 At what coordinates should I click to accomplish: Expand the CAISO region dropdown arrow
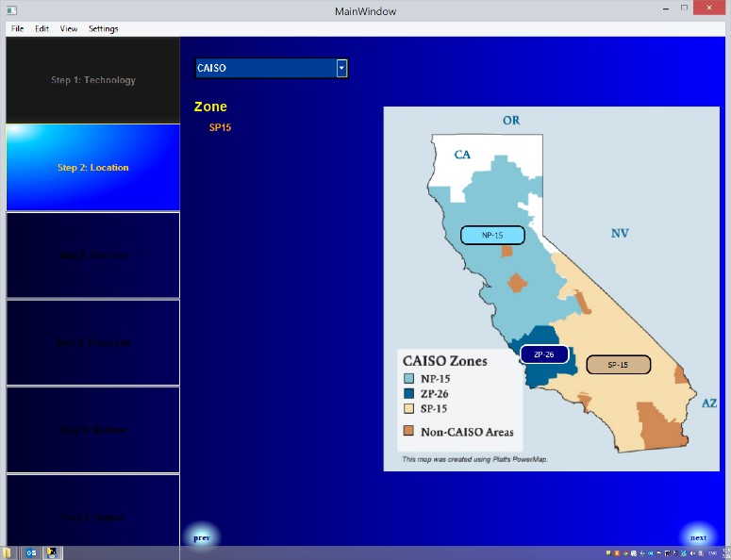coord(341,68)
